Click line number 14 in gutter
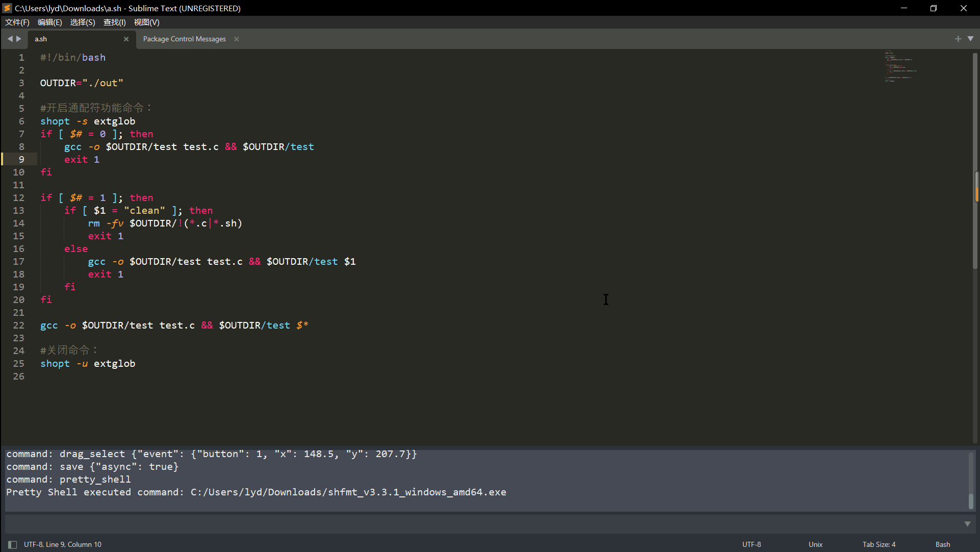The image size is (980, 552). (19, 223)
